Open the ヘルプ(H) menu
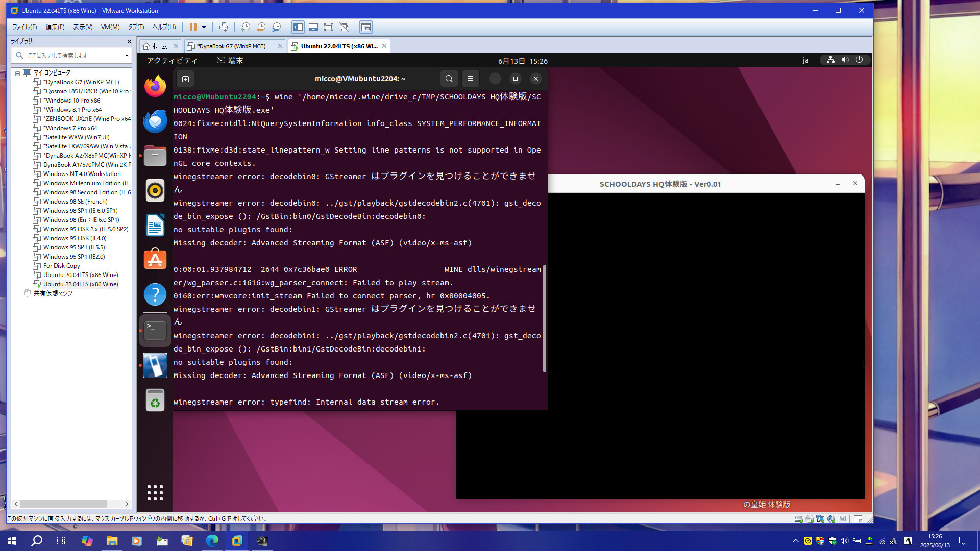Viewport: 980px width, 551px height. coord(164,27)
